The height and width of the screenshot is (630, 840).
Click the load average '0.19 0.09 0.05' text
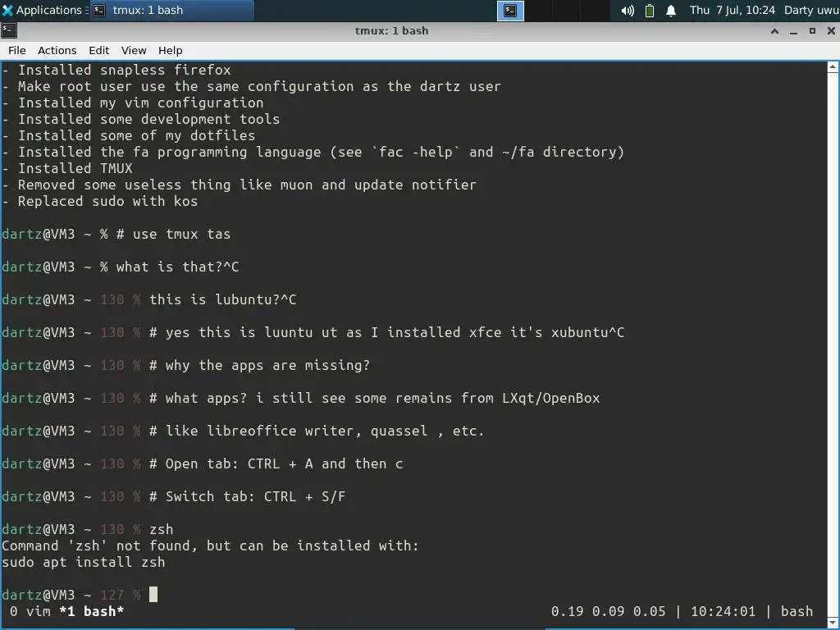coord(608,611)
